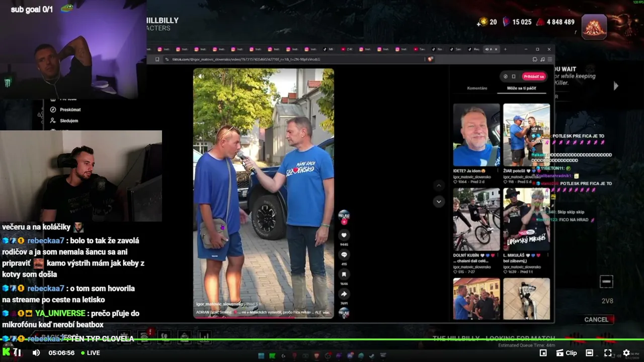Open the Liptovský Mikuláš video thumbnail
The image size is (644, 362).
[526, 219]
